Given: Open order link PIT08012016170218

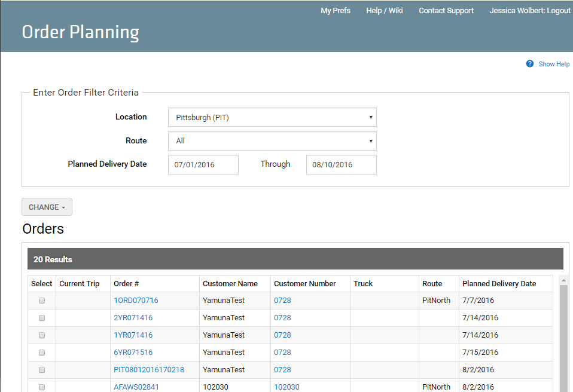Looking at the screenshot, I should pos(149,370).
